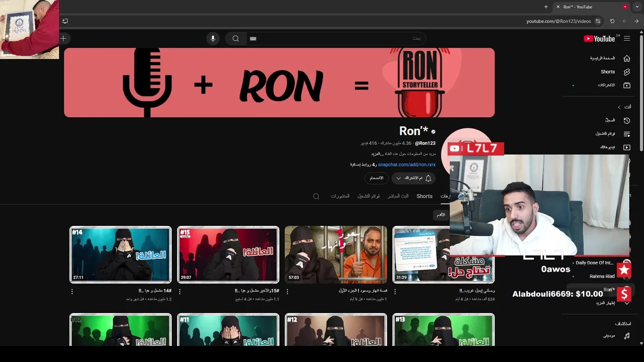This screenshot has width=644, height=362.
Task: Start voice search with the microphone
Action: point(213,39)
